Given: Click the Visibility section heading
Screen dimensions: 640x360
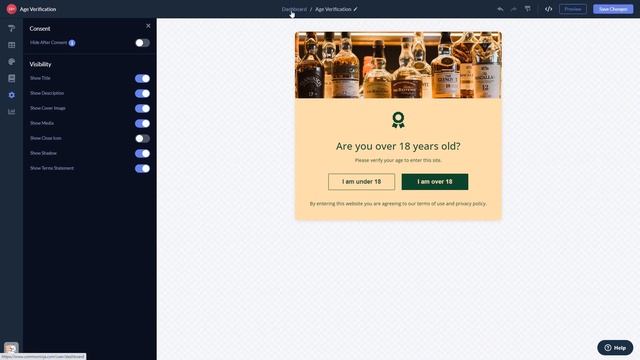Looking at the screenshot, I should pos(40,64).
